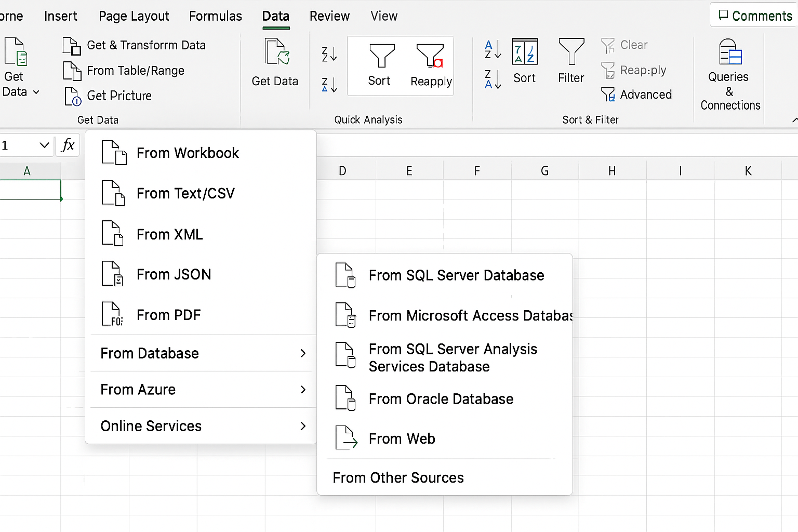
Task: Select the Data tab
Action: point(276,16)
